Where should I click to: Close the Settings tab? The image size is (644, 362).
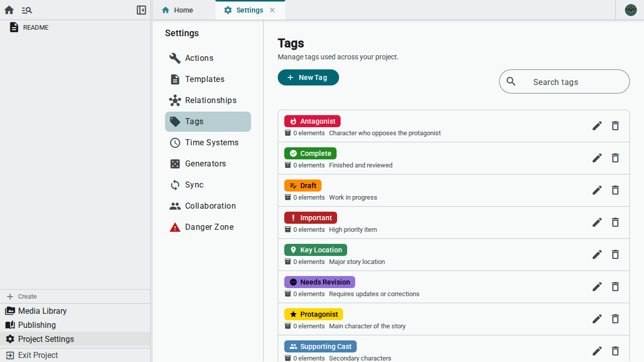272,10
